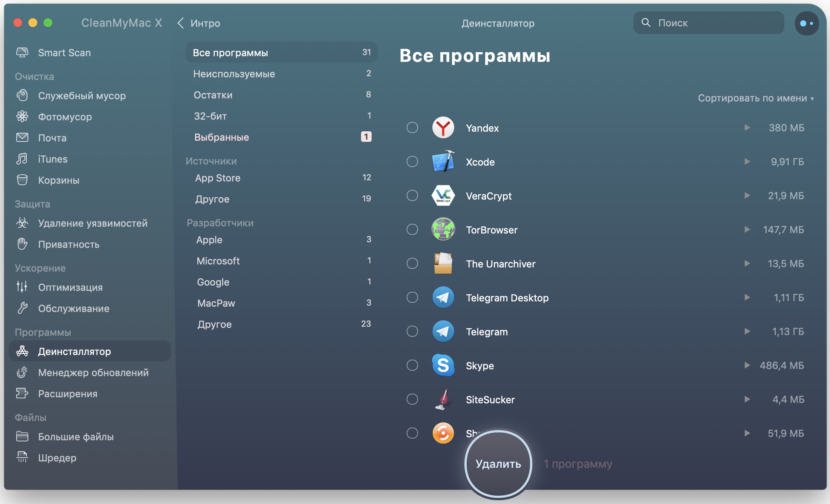Click the Корзины trash bin icon

tap(22, 180)
